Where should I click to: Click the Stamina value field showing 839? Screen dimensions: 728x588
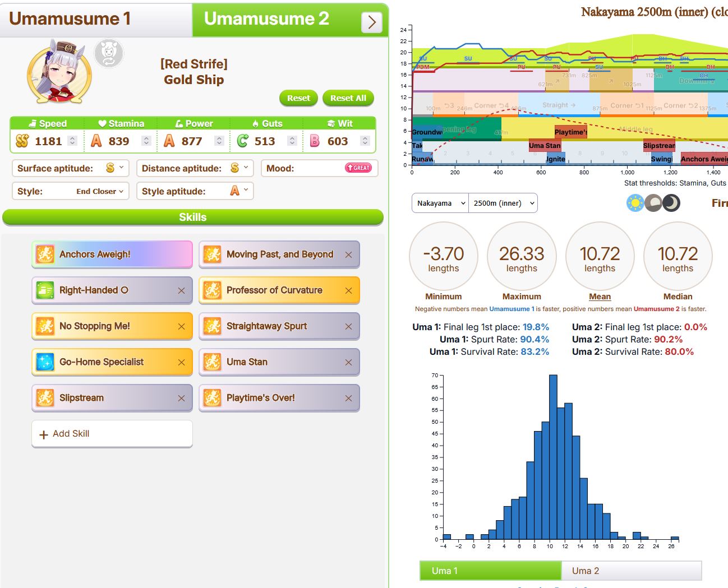[119, 141]
